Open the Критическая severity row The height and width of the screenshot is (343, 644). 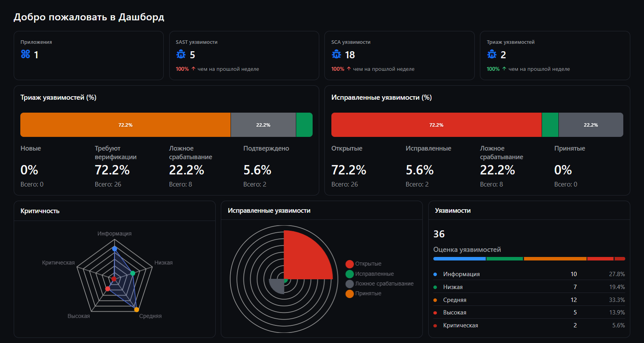tap(529, 325)
